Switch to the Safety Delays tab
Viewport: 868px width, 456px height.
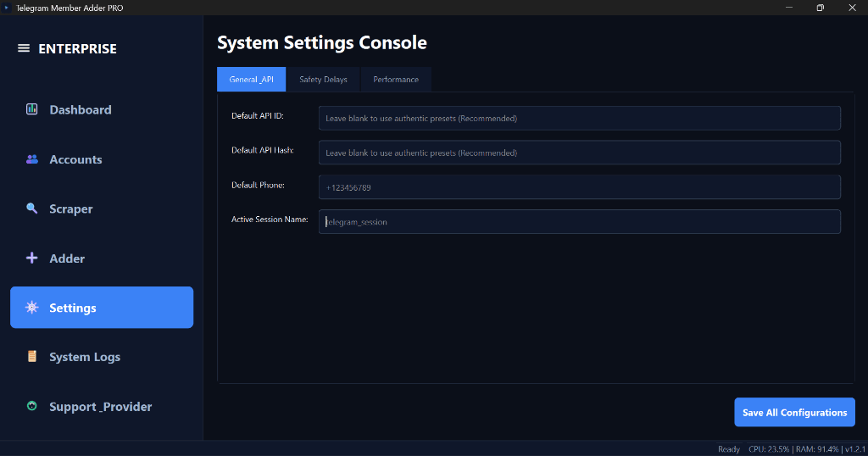pos(323,79)
